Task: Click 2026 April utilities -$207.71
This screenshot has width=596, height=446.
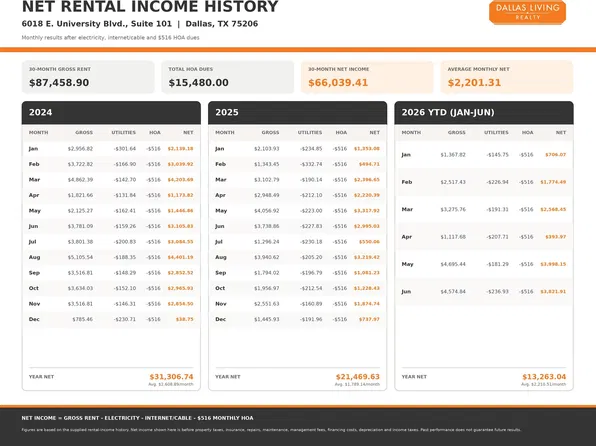Action: pos(497,237)
